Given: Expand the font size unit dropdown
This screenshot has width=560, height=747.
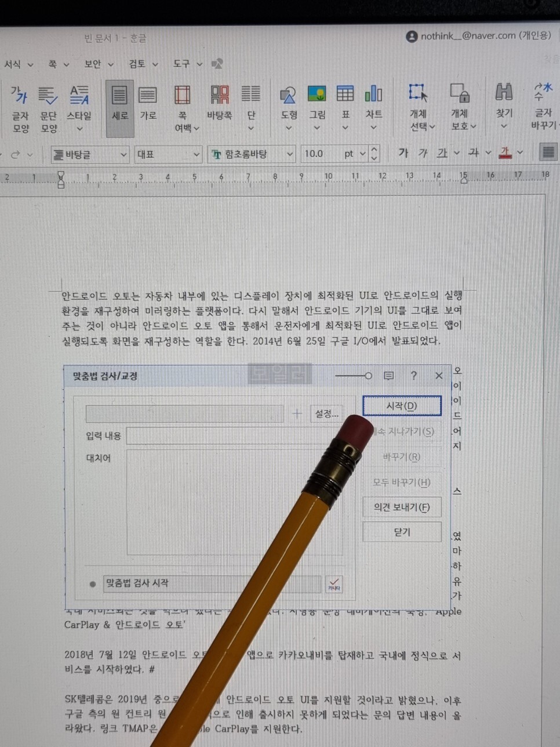Looking at the screenshot, I should click(x=362, y=154).
